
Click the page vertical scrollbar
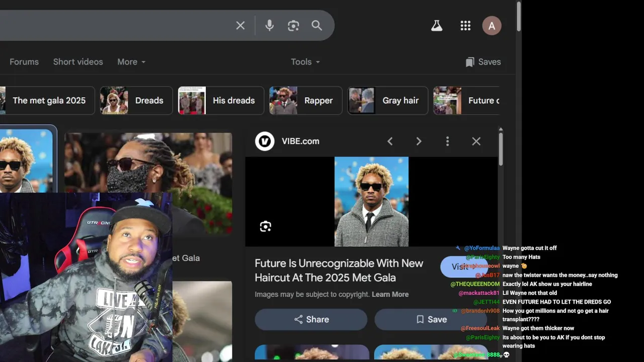[x=518, y=17]
